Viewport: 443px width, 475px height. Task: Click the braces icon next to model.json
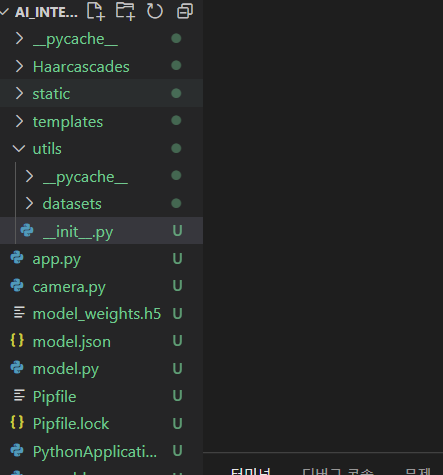(x=17, y=340)
